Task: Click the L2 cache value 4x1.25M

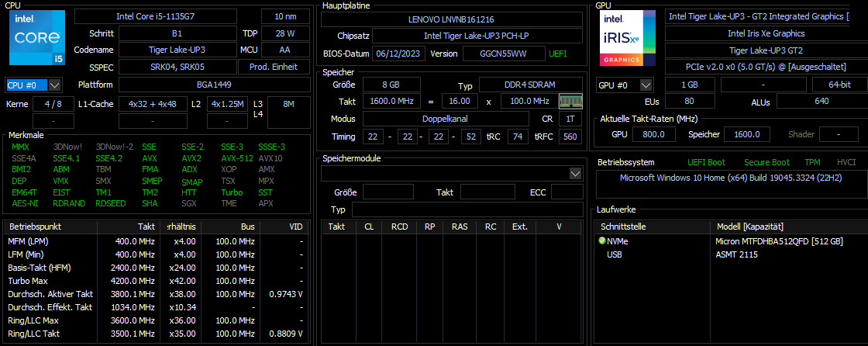Action: 227,104
